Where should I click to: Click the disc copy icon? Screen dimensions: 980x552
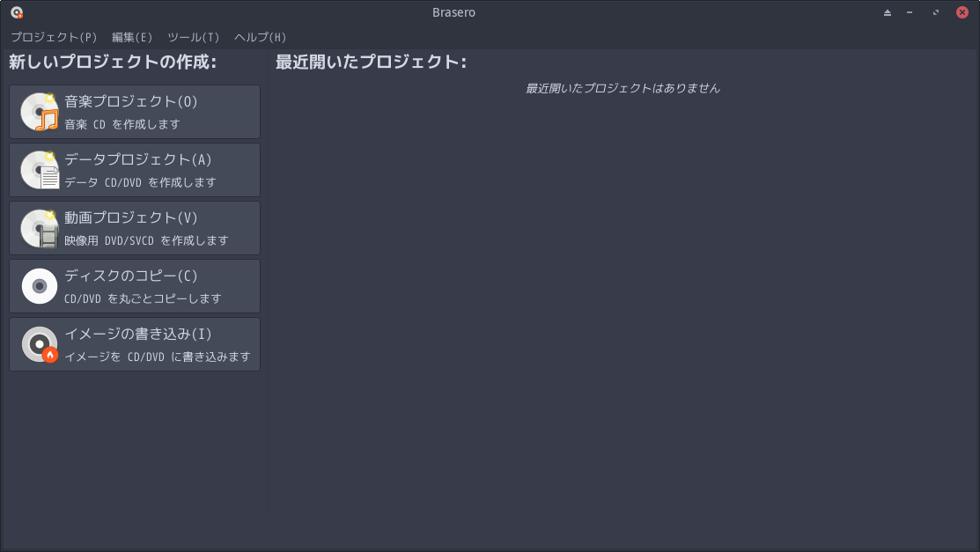point(40,286)
